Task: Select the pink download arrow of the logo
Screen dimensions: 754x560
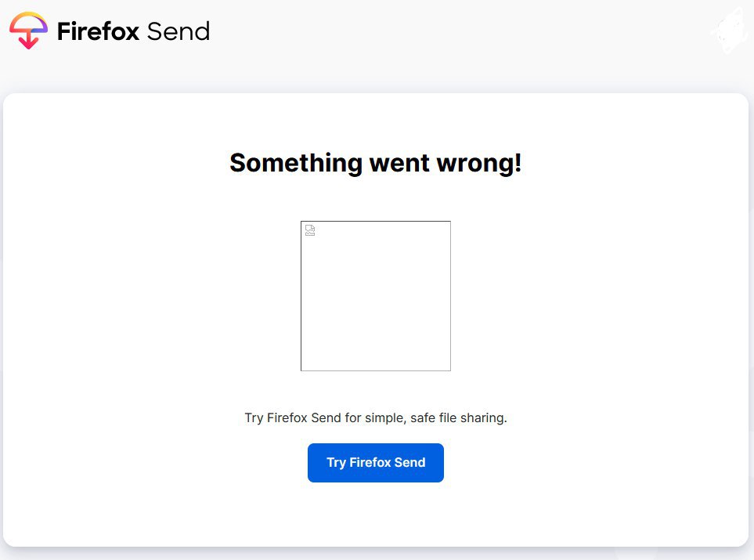Action: tap(28, 39)
